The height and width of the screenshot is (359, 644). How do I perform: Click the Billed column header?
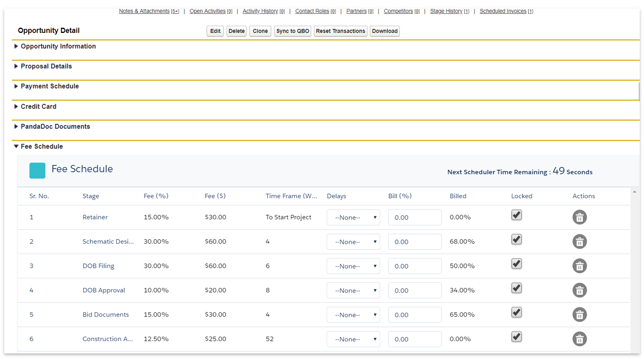click(458, 196)
